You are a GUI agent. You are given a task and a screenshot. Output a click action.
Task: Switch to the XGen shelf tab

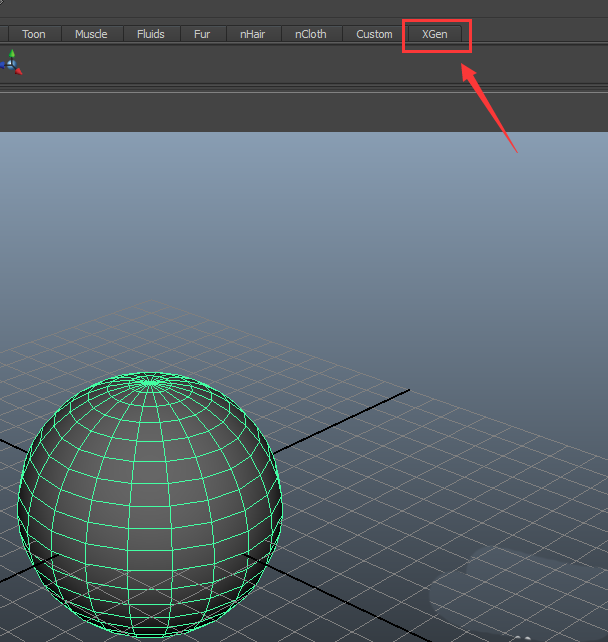point(435,34)
